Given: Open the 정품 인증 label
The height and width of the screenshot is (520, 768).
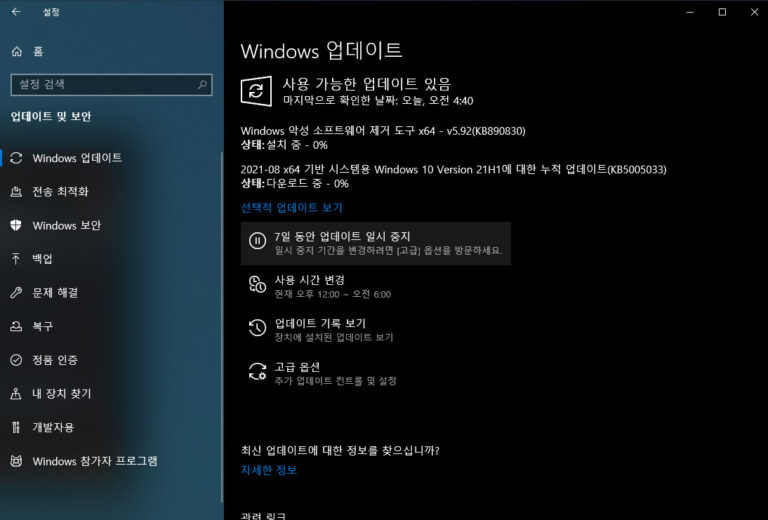Looking at the screenshot, I should point(55,360).
